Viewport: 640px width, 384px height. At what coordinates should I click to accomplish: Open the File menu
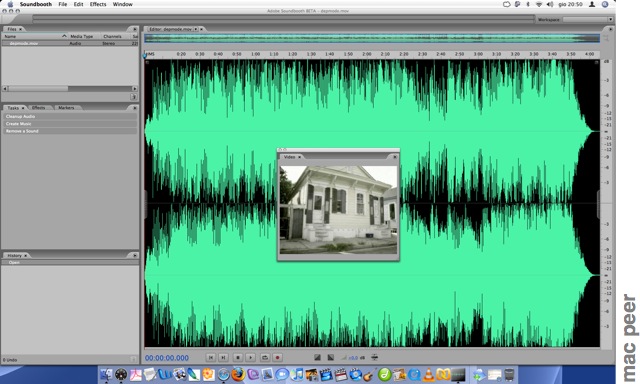point(62,4)
